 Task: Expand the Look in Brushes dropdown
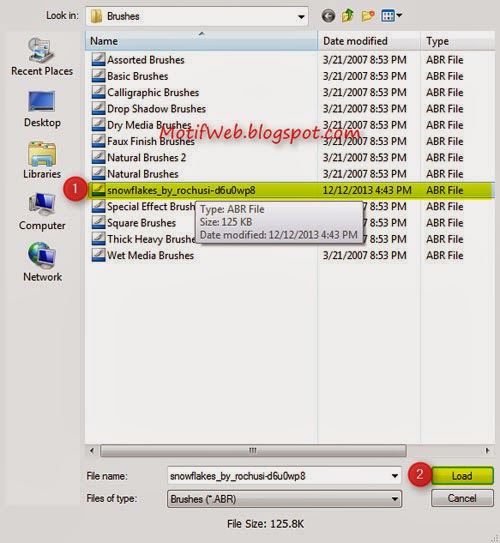301,16
